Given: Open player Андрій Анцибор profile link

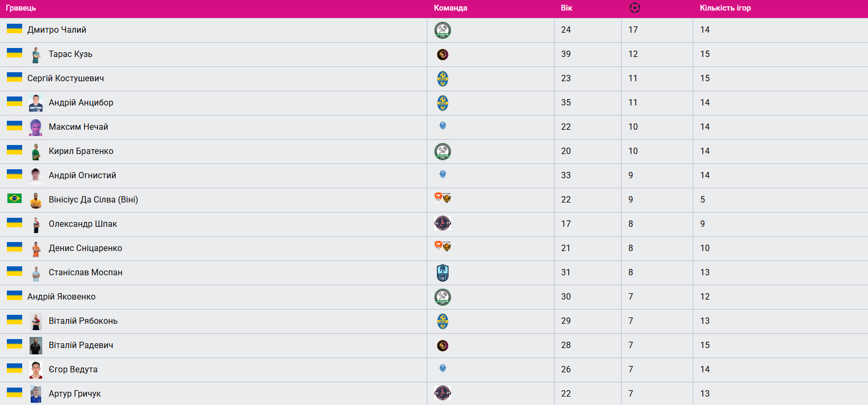Looking at the screenshot, I should (x=81, y=103).
